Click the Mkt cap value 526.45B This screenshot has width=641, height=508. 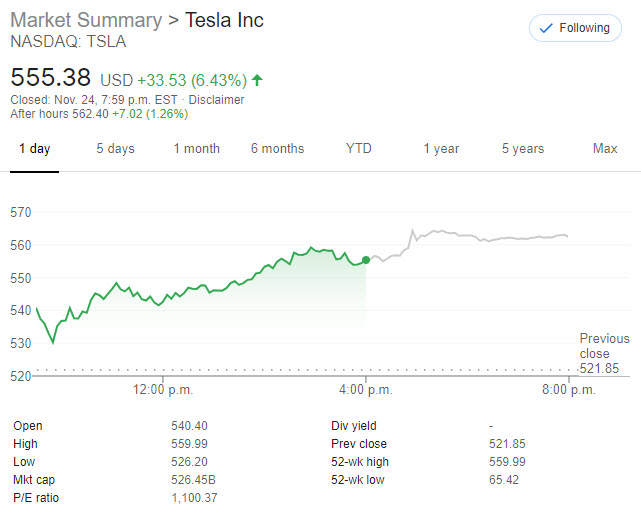click(193, 479)
